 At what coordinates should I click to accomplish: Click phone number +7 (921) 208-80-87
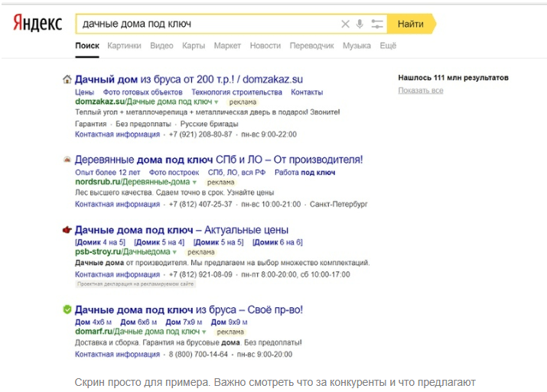[200, 134]
